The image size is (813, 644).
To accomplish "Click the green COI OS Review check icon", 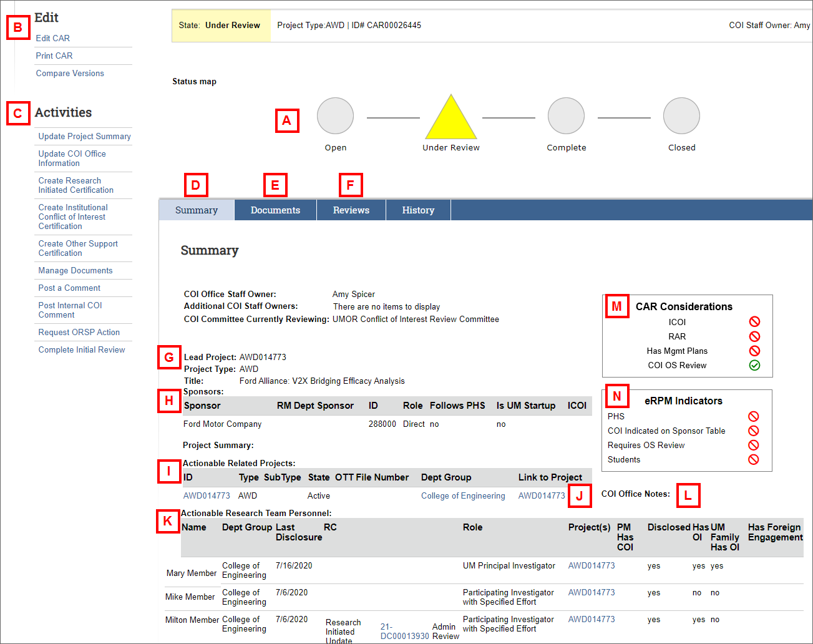I will (x=754, y=365).
